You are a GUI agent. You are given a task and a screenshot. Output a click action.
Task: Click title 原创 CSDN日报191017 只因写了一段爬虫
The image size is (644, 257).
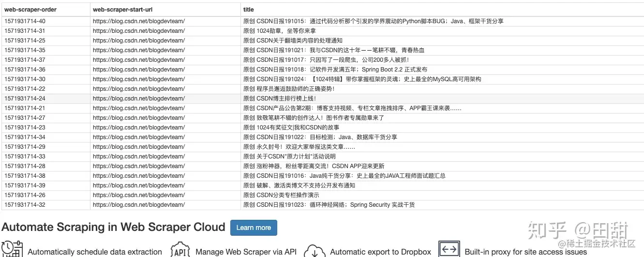pos(326,60)
